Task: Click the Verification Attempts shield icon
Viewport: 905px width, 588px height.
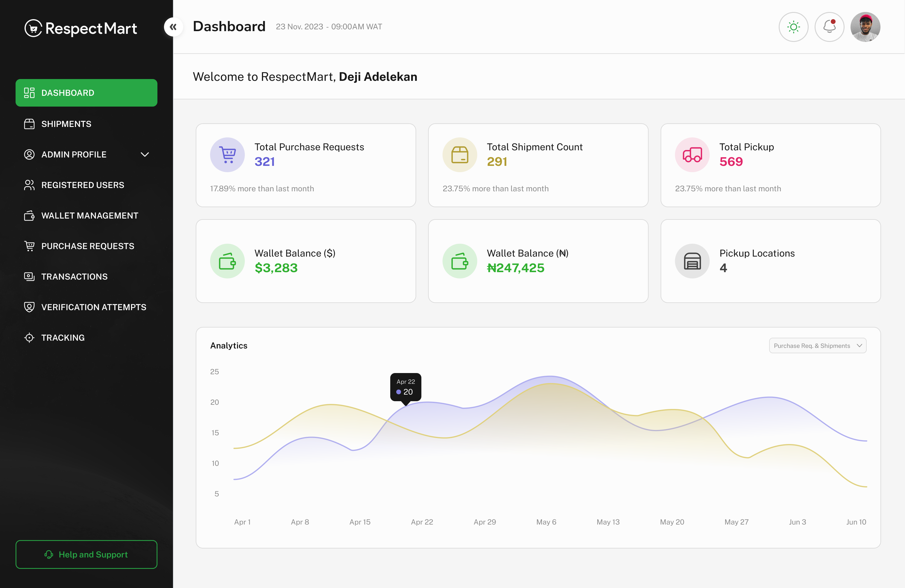Action: [29, 307]
